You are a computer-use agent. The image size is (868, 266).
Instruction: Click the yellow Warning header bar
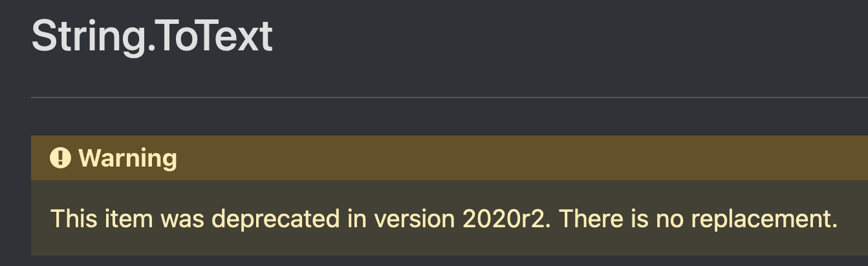point(450,158)
